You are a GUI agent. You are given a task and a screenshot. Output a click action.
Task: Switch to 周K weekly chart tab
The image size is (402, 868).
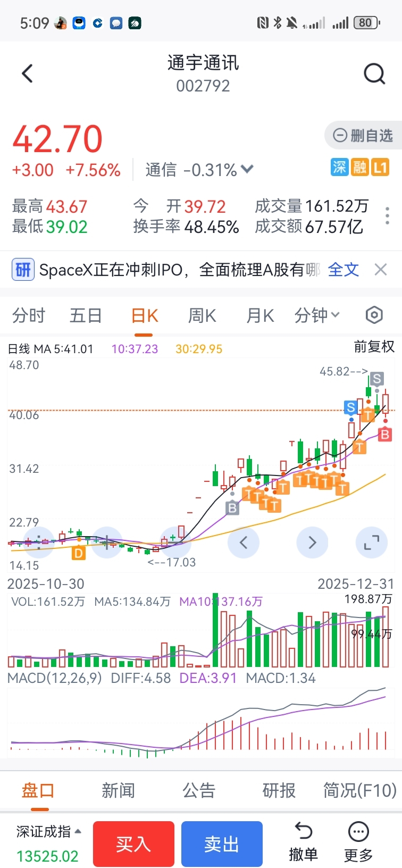click(x=202, y=315)
